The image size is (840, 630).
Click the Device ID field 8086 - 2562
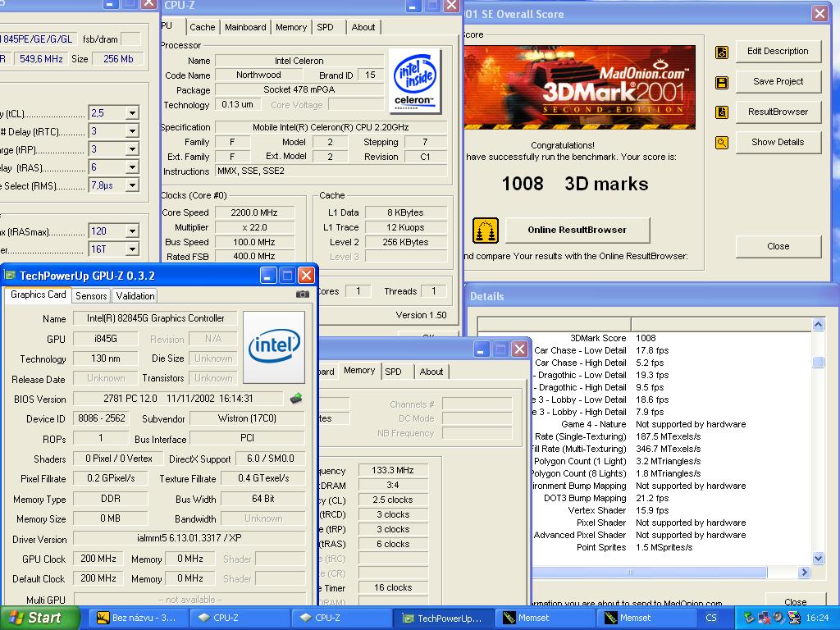click(102, 418)
